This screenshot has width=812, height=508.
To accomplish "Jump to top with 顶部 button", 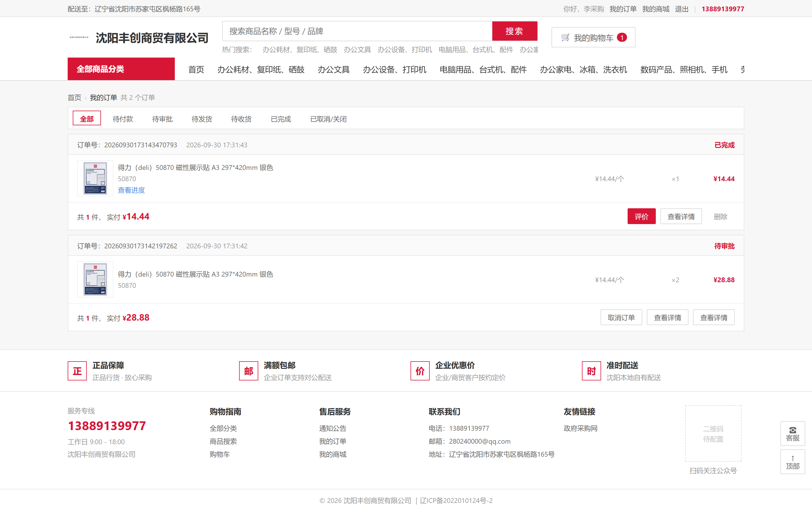I will [x=793, y=462].
